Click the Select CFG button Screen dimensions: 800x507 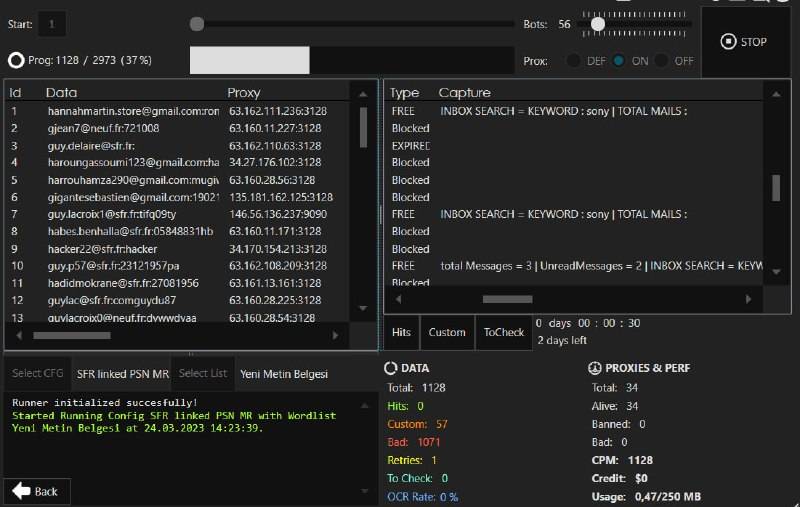pos(38,373)
